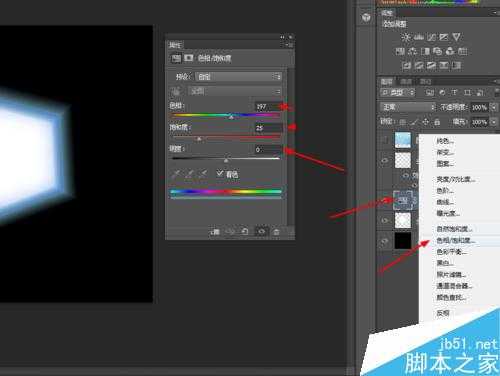Open the layer blend mode dropdown
The height and width of the screenshot is (376, 500).
click(x=408, y=107)
